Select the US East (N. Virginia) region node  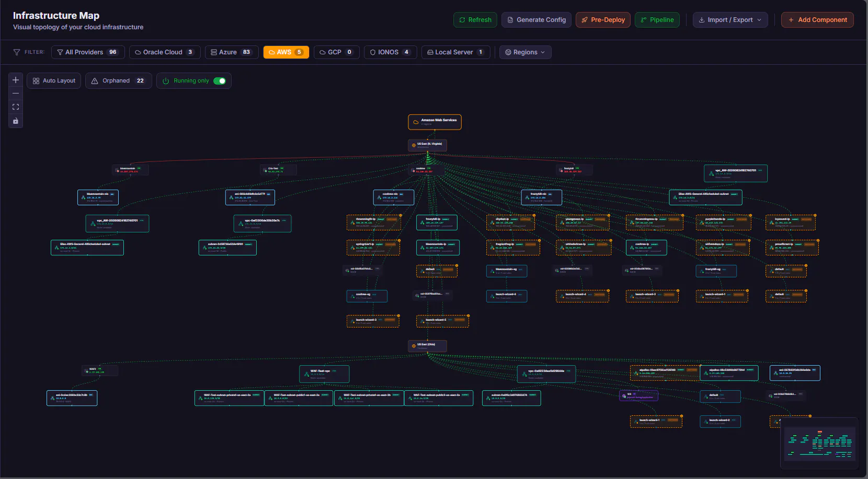[x=427, y=145]
